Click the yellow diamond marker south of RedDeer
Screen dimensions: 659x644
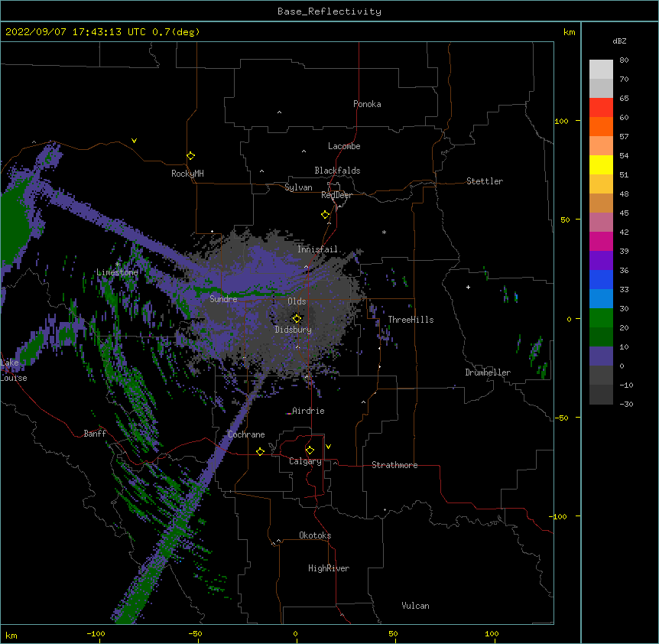325,215
